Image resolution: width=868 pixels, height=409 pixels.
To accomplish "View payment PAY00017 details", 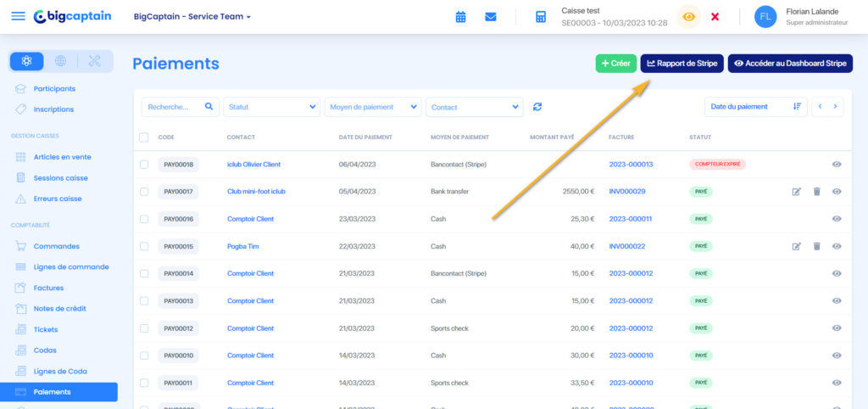I will coord(837,192).
